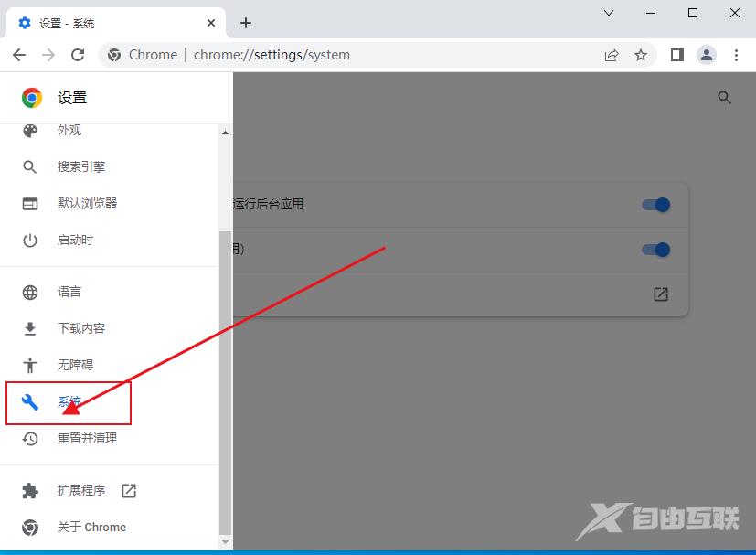Open the side panel icon
Screen dimensions: 756x555
click(676, 55)
